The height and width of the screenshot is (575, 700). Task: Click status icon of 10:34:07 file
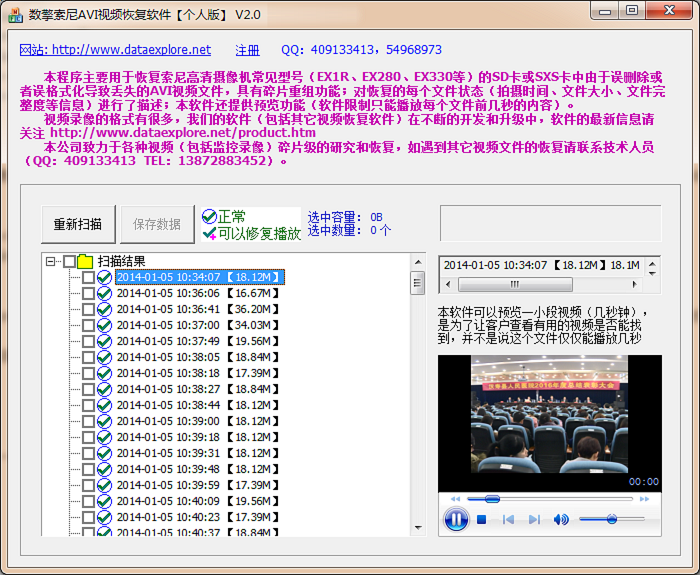(x=104, y=277)
